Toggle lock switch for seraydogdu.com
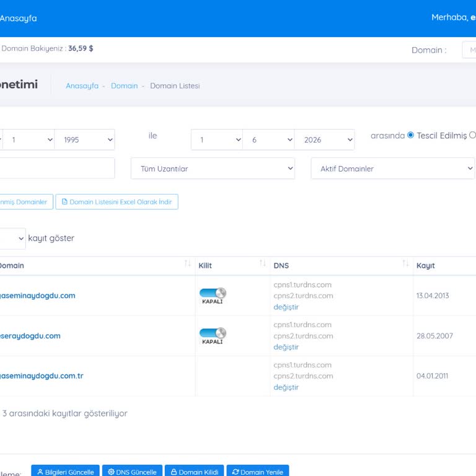This screenshot has width=476, height=476. [x=213, y=333]
